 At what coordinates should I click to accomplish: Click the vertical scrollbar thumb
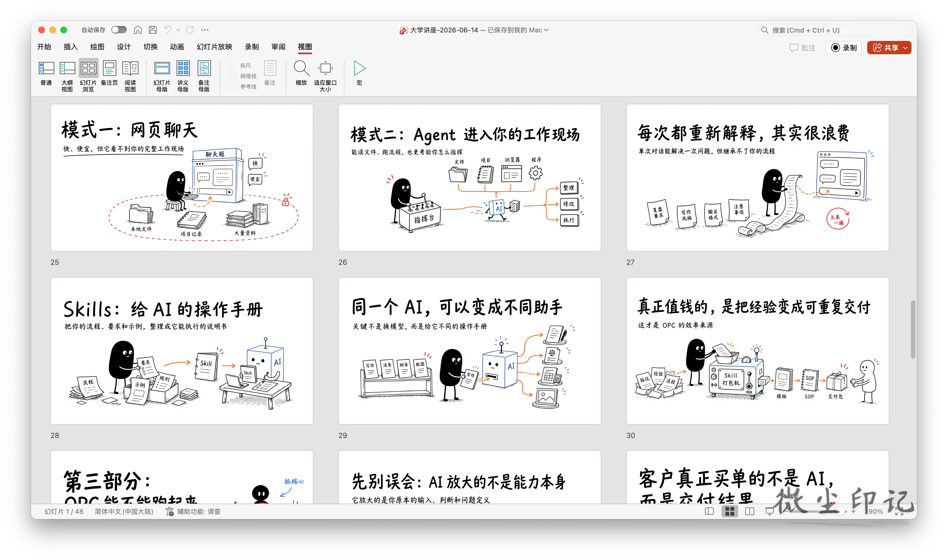[x=913, y=329]
